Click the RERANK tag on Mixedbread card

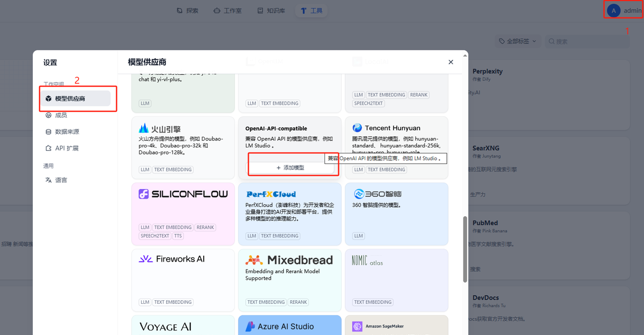tap(298, 302)
